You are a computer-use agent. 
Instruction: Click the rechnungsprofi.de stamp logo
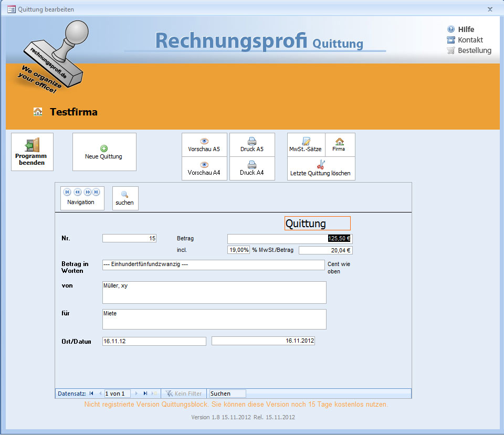coord(53,56)
